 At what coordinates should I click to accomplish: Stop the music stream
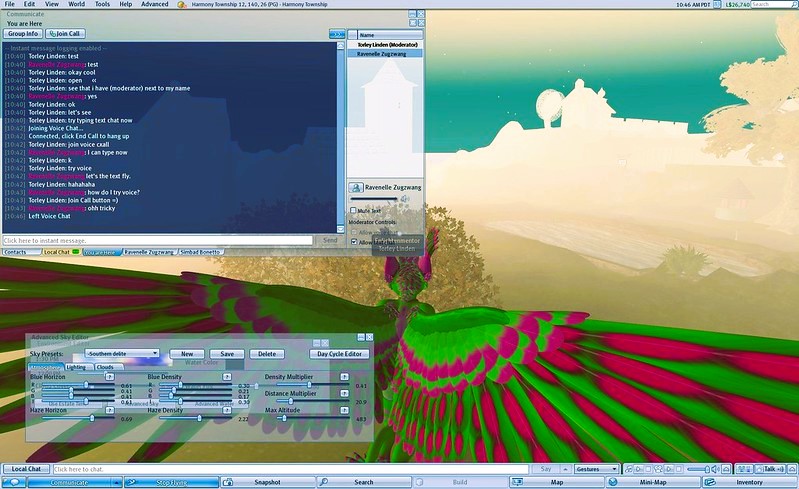(648, 469)
